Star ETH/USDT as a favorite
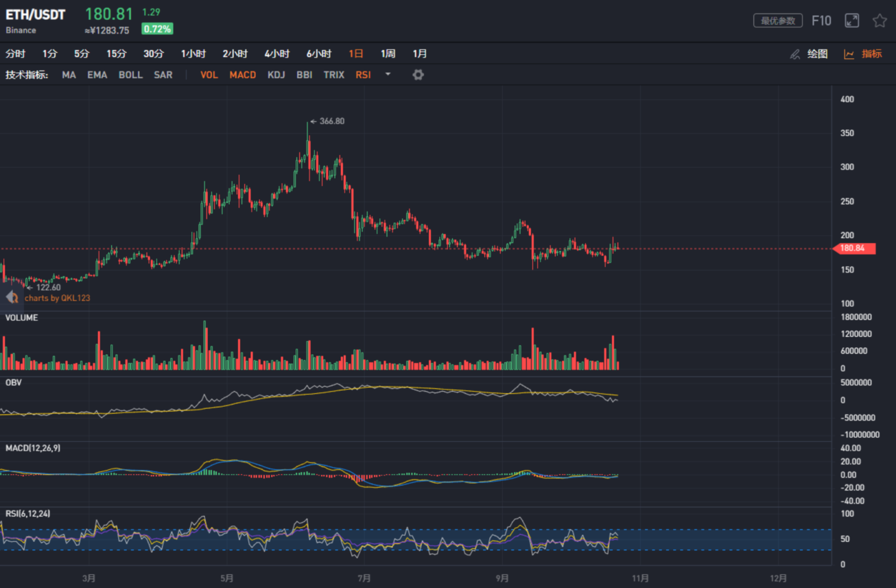 [880, 21]
